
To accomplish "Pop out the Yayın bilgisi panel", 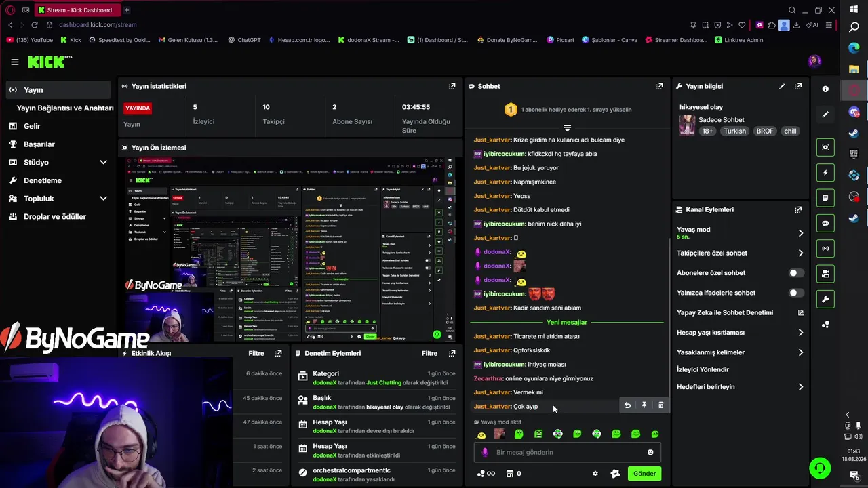I will [x=798, y=86].
